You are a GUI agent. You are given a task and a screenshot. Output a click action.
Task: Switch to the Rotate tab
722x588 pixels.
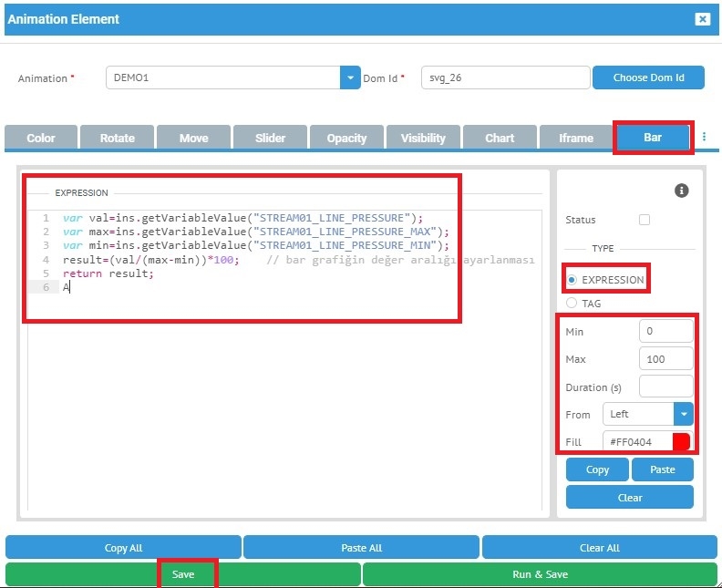pos(117,138)
